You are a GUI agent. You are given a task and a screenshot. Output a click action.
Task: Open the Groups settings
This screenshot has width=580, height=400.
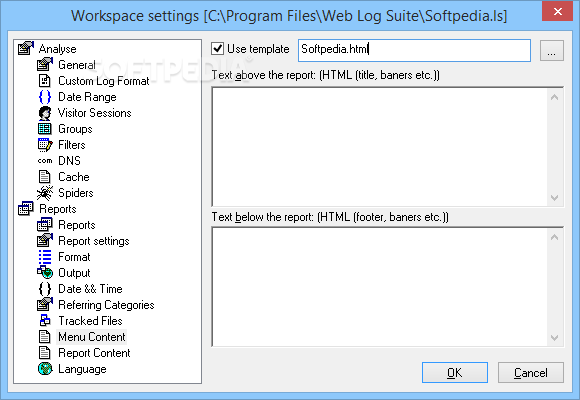(x=75, y=129)
